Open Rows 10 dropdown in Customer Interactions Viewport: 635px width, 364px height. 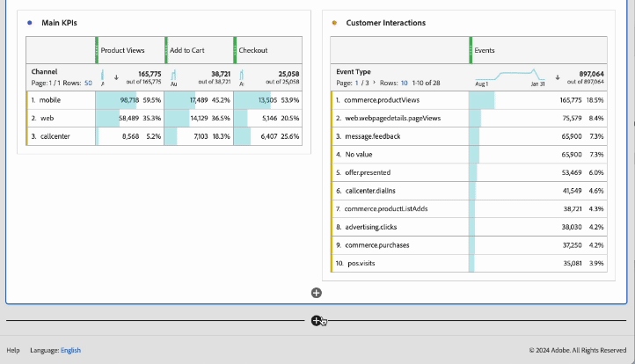click(405, 83)
